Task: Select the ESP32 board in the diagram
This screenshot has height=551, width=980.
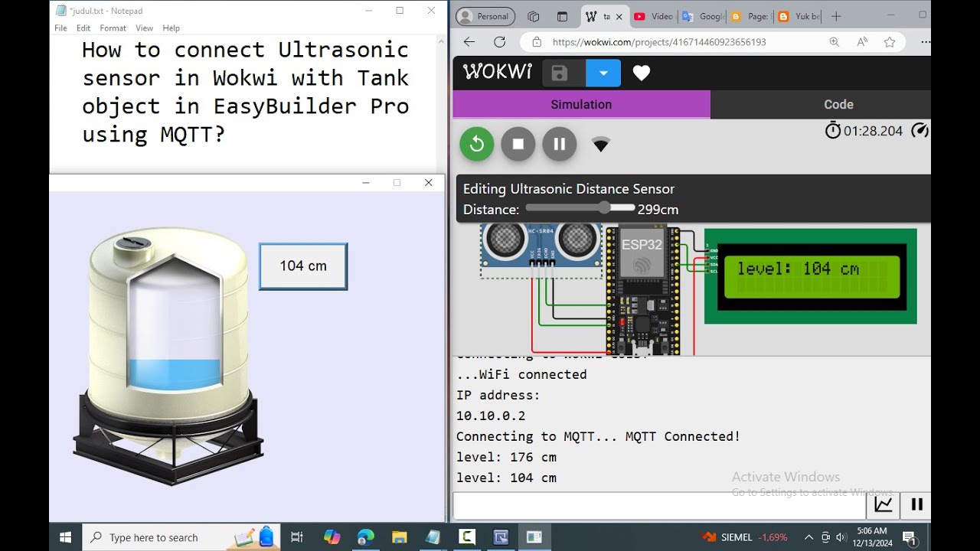Action: pos(642,289)
